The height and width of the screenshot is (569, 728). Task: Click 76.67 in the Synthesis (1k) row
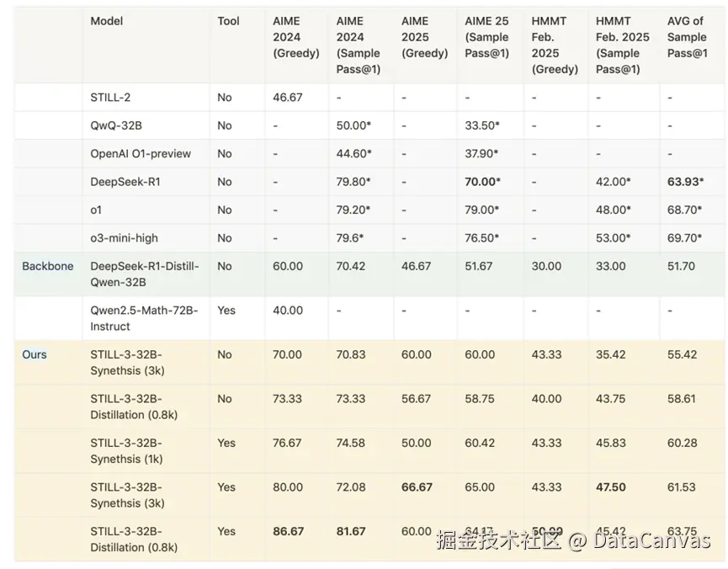click(287, 443)
